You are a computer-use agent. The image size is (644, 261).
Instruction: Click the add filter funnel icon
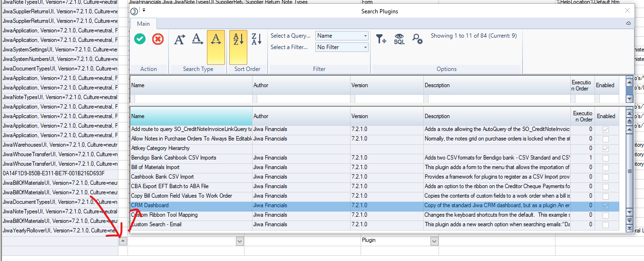pos(381,40)
